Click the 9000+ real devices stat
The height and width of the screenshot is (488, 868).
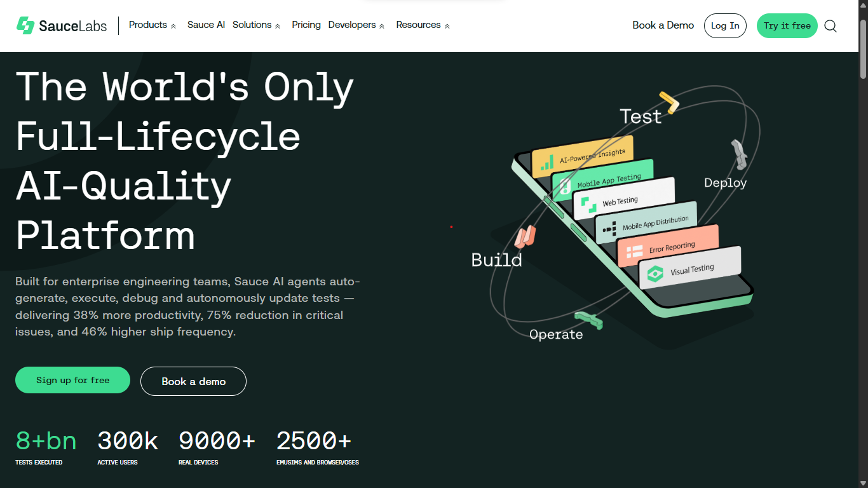point(217,447)
